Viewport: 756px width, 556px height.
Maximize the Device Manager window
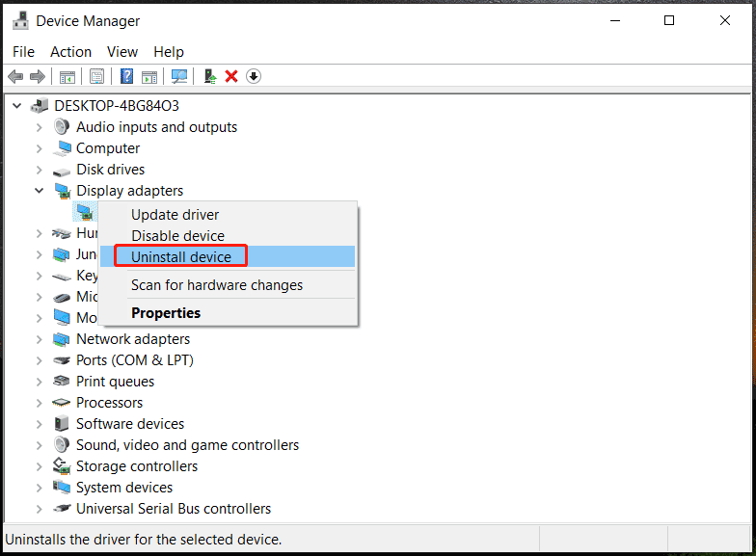(669, 21)
